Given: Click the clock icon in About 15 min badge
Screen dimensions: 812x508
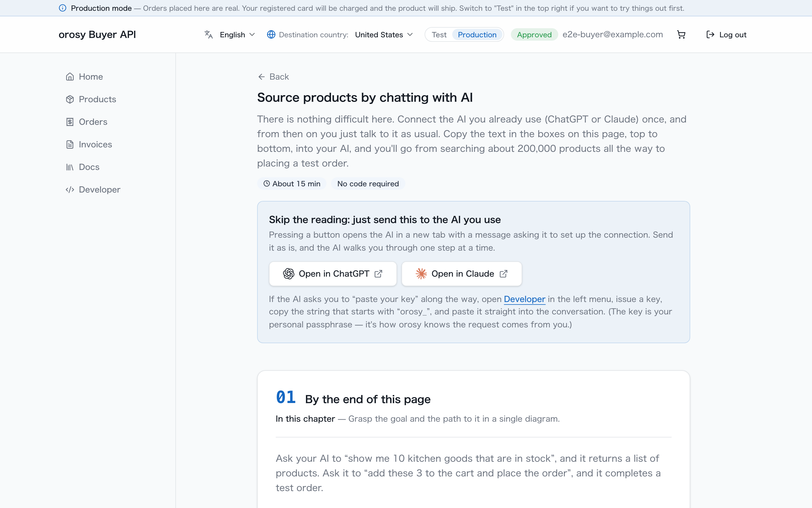Looking at the screenshot, I should click(266, 184).
